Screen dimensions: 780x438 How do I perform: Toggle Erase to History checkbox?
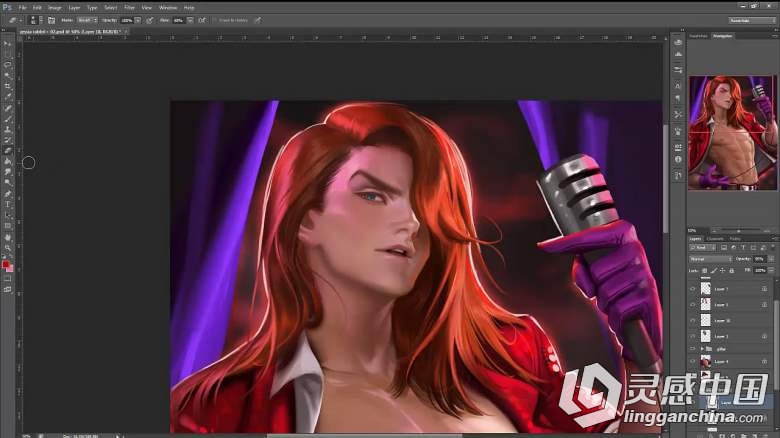215,20
